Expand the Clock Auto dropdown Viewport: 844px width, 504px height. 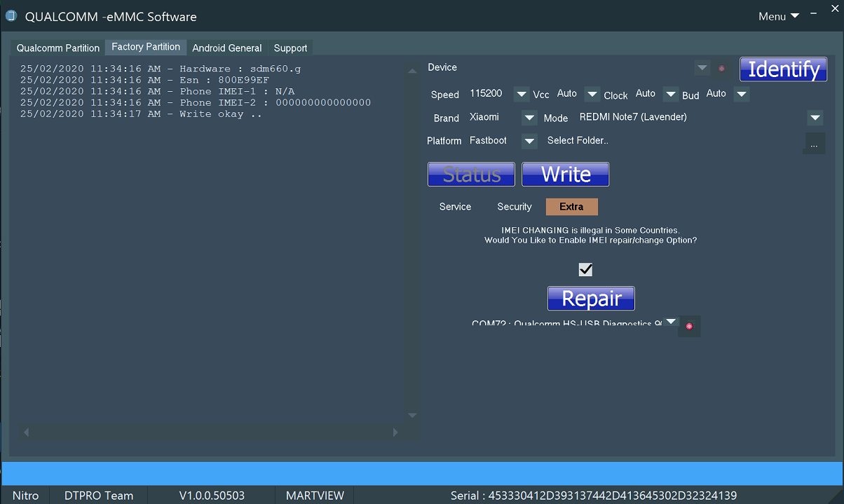coord(671,94)
